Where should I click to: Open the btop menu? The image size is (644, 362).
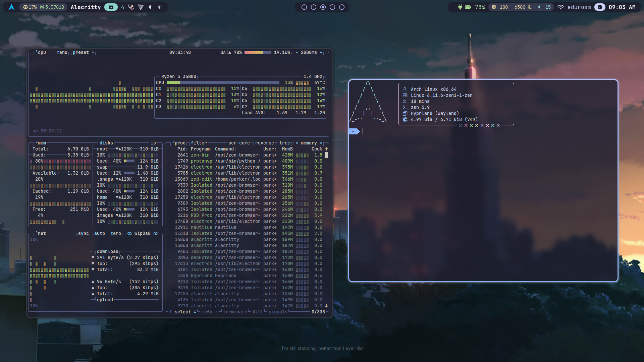(x=62, y=52)
